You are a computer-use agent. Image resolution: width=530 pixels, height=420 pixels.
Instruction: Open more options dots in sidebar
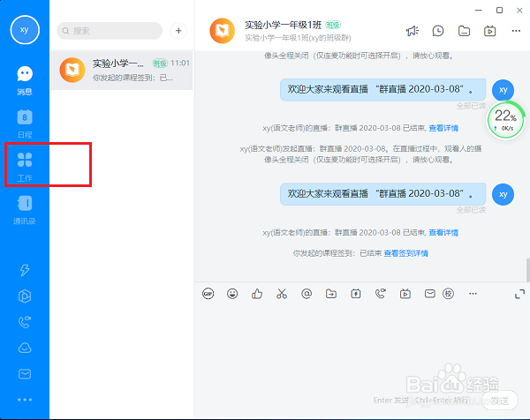click(25, 400)
